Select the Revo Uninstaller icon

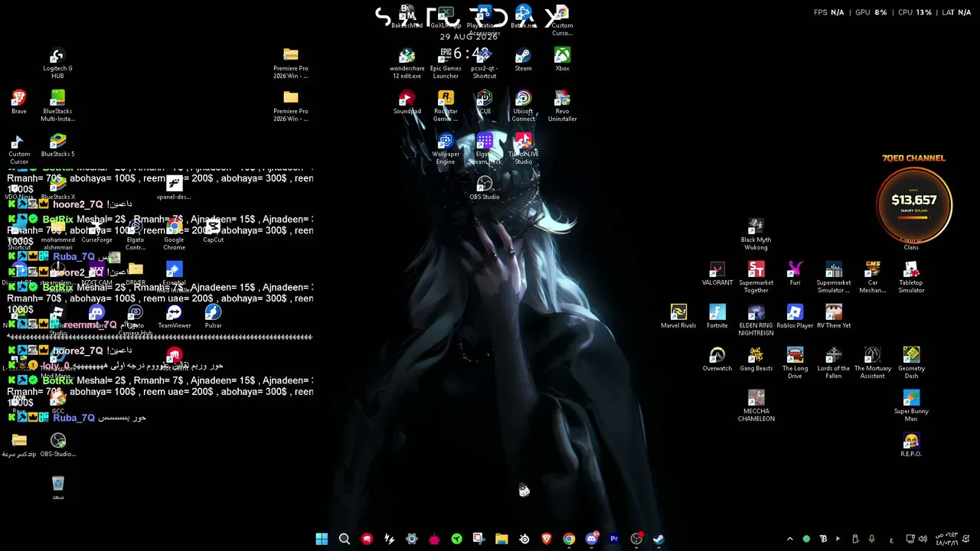(x=562, y=106)
